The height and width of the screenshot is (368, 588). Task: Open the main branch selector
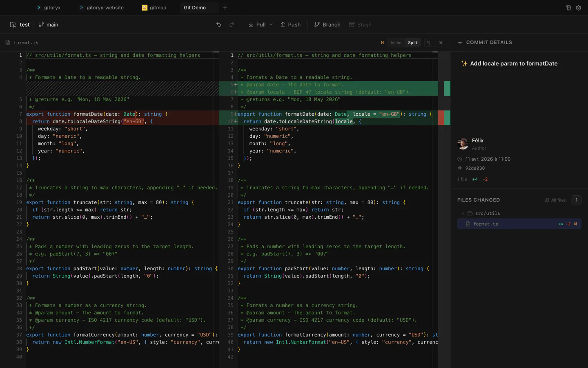(48, 25)
